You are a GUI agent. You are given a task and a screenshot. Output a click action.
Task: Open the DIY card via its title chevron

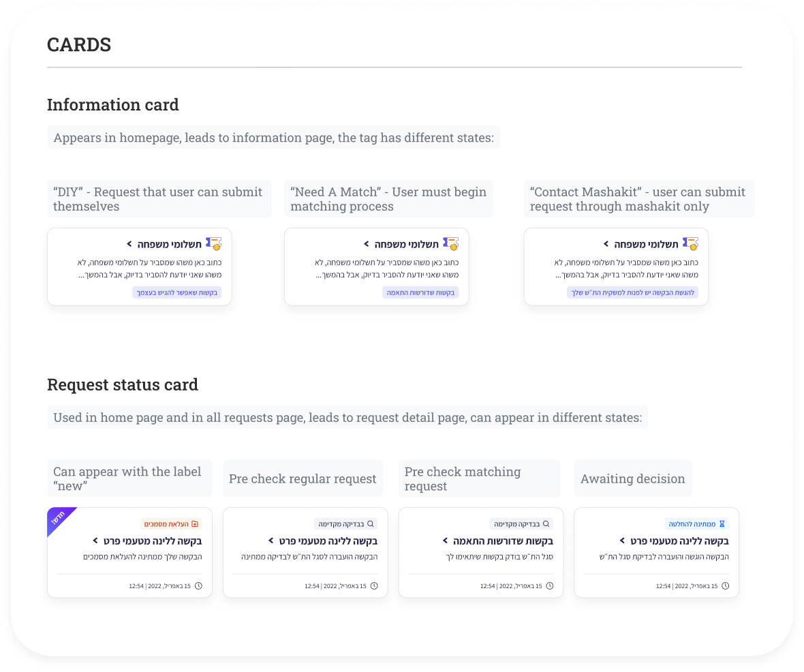click(x=129, y=244)
